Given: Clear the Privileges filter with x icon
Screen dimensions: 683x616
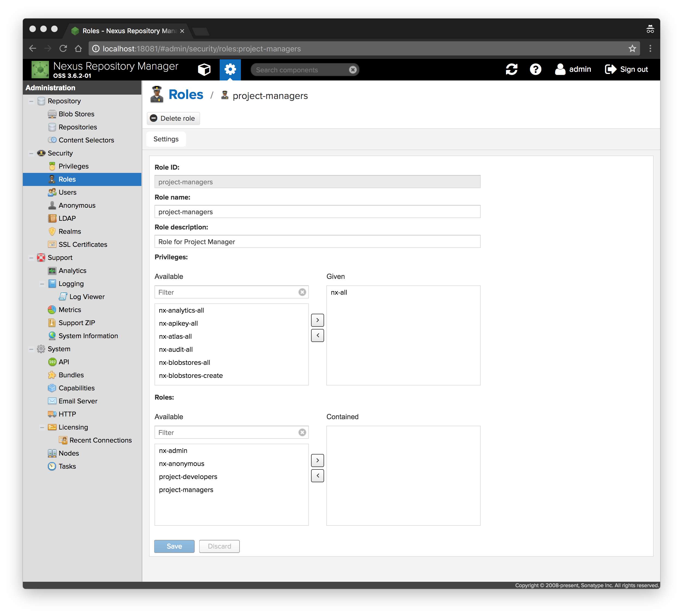Looking at the screenshot, I should click(x=302, y=292).
